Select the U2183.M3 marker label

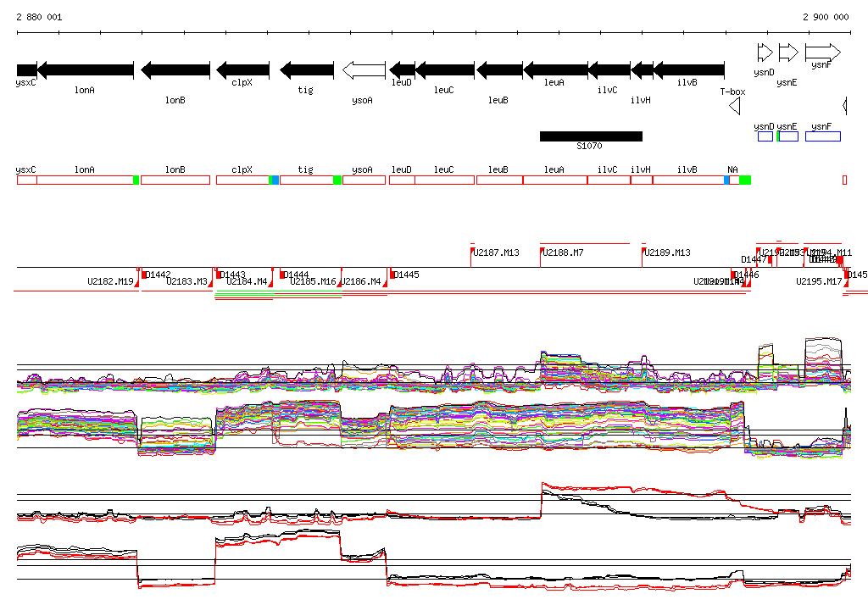click(x=186, y=282)
